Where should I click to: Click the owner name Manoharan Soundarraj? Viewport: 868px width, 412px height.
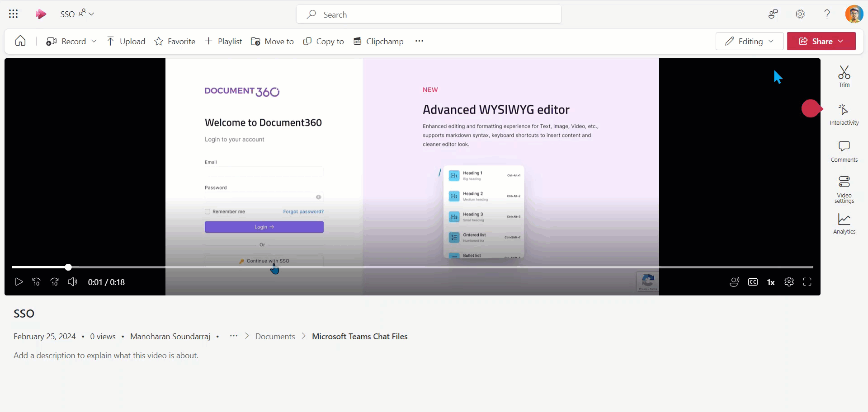click(x=170, y=337)
